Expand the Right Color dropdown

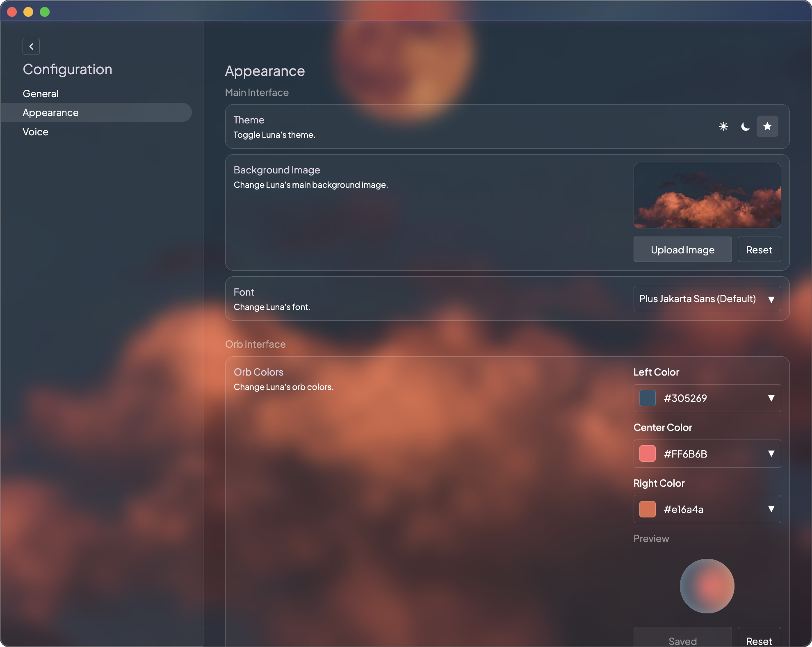[x=771, y=509]
